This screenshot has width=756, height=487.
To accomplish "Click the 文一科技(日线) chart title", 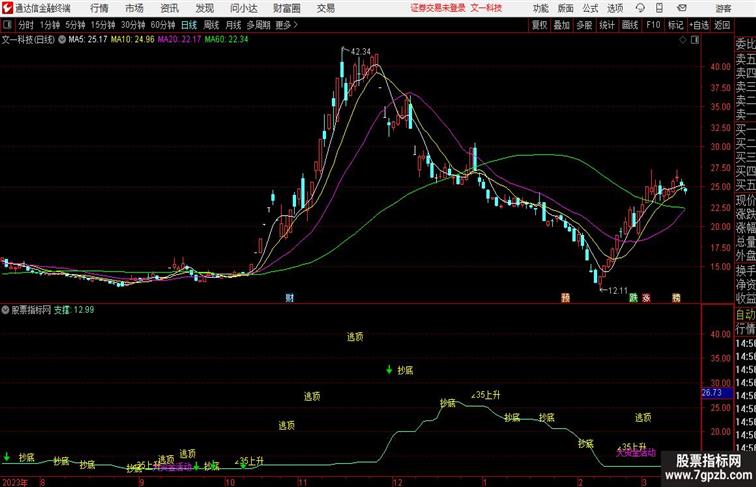I will pos(28,40).
